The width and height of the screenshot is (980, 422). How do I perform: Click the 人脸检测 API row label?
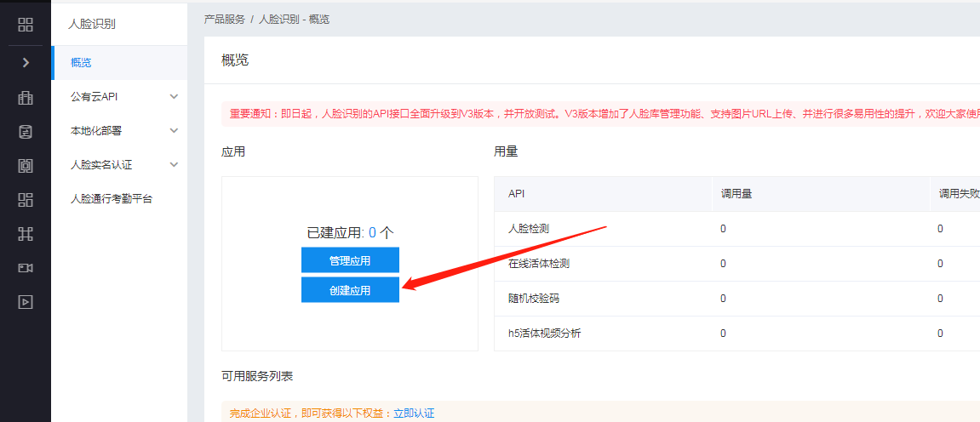[529, 229]
